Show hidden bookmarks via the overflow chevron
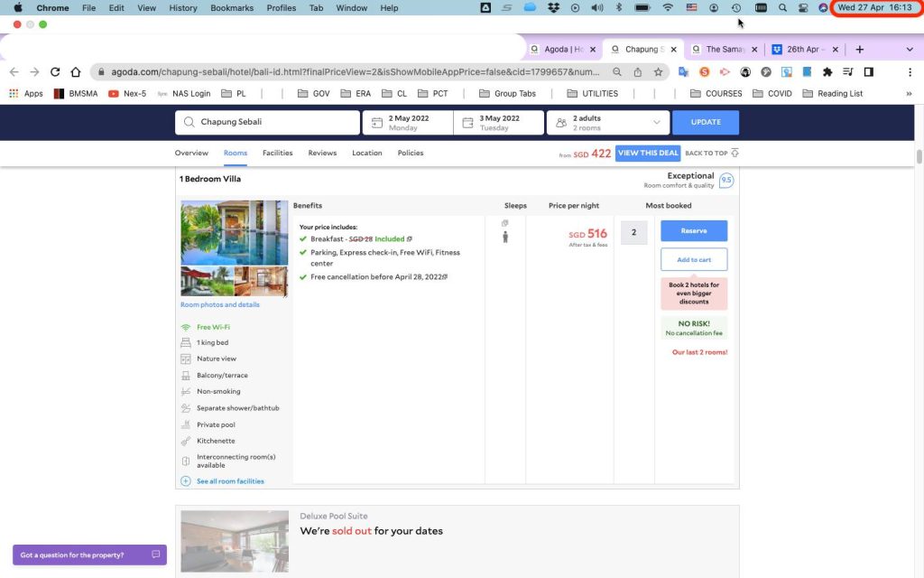The height and width of the screenshot is (578, 924). pos(909,93)
